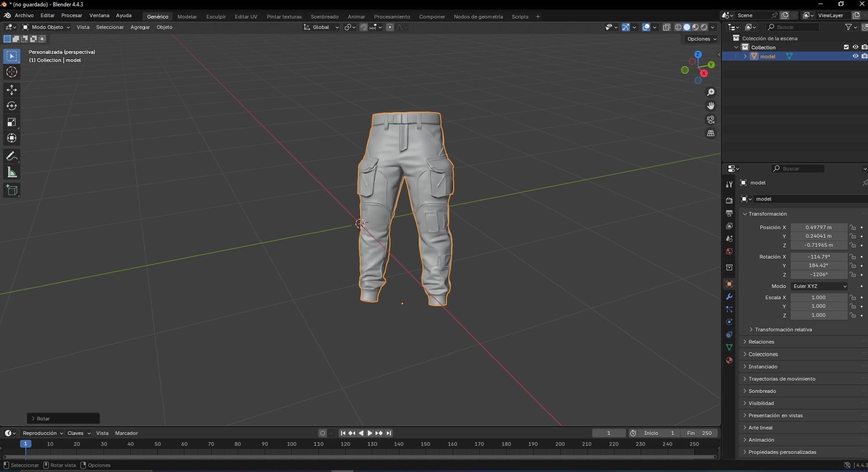Screen dimensions: 868x472
Task: Disable Collection render visibility camera toggle
Action: tap(865, 47)
